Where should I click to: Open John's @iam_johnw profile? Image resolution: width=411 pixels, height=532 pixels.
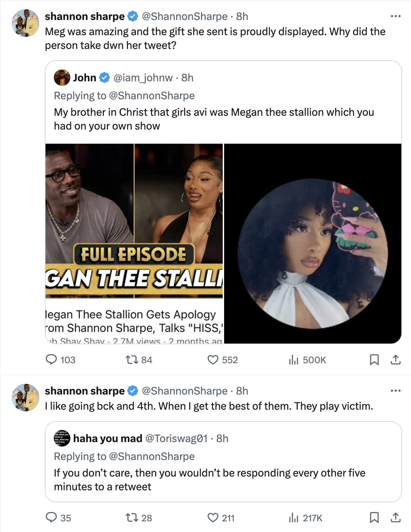(x=143, y=78)
